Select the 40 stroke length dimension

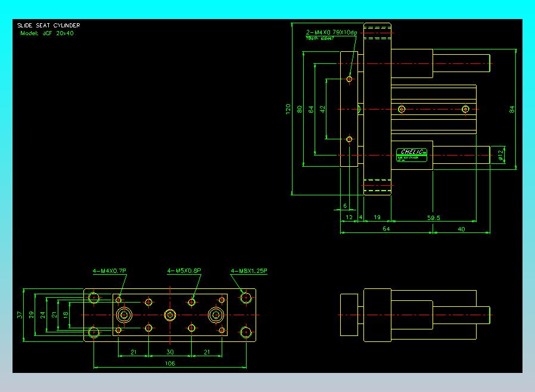[x=461, y=229]
